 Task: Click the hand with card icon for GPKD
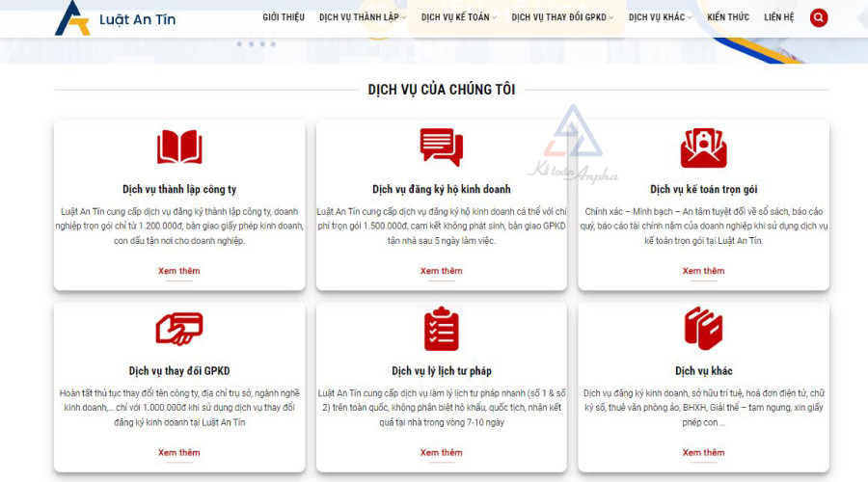[179, 329]
